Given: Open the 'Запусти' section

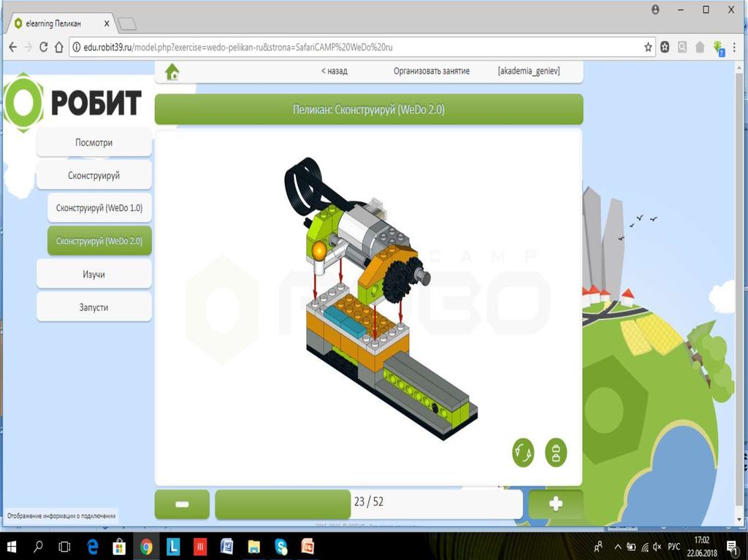Looking at the screenshot, I should [x=94, y=307].
